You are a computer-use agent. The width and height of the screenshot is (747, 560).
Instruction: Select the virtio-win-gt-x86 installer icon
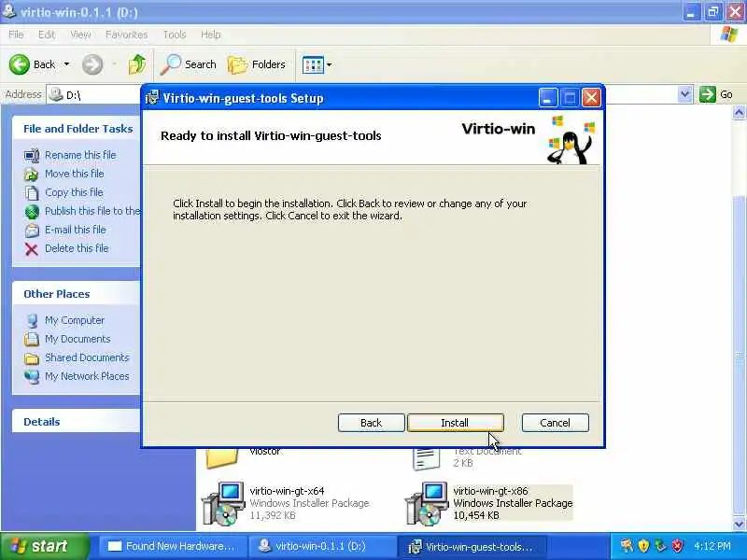426,503
